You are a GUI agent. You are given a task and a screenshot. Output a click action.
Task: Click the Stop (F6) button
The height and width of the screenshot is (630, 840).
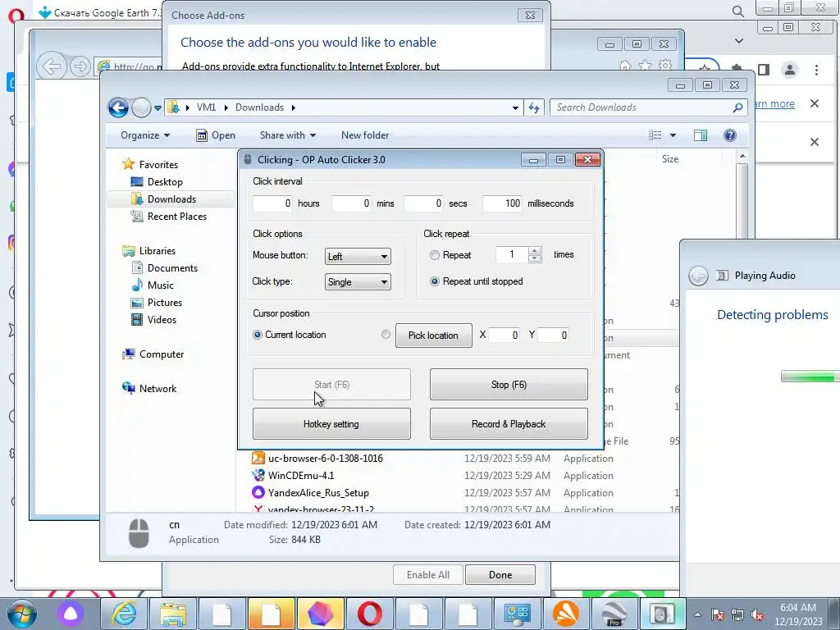[x=509, y=384]
